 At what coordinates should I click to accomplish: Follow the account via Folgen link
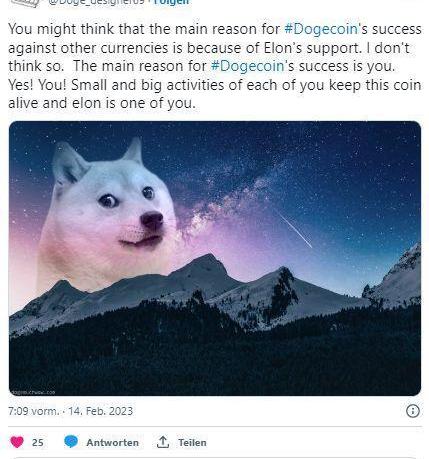[x=171, y=2]
